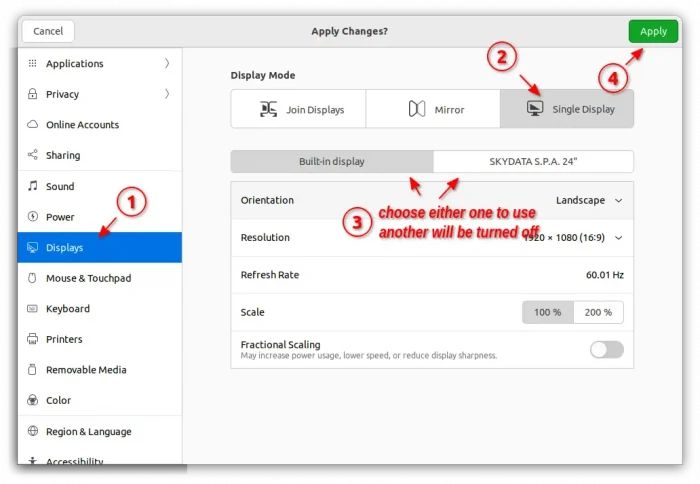Open the Orientation Landscape dropdown
The image size is (700, 484).
tap(589, 200)
